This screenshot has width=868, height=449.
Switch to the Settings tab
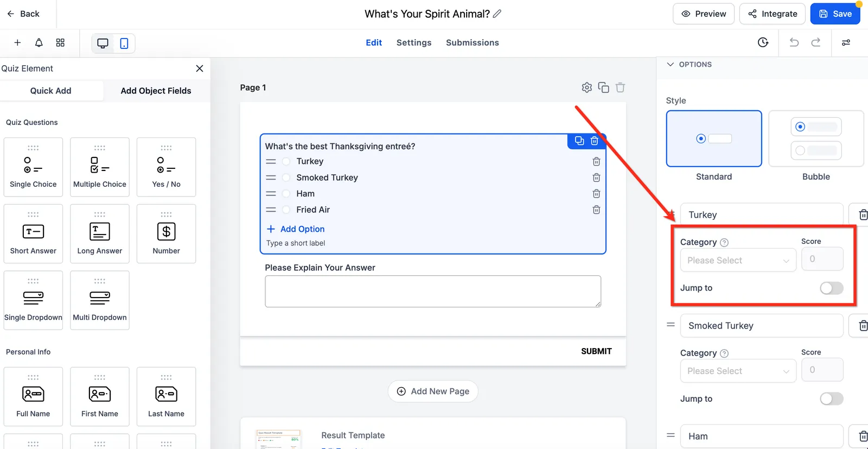[x=414, y=42]
